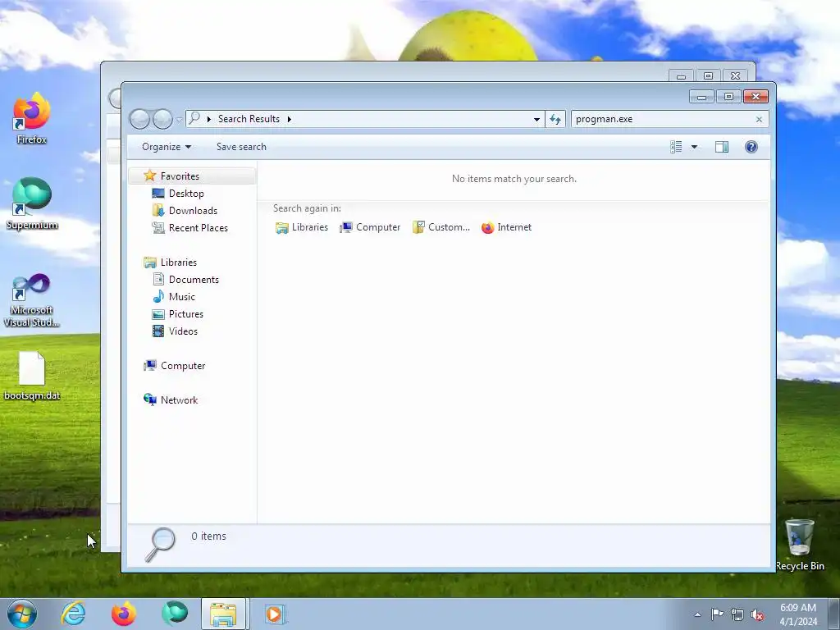Clear the search box with the X
The height and width of the screenshot is (630, 840).
(759, 120)
